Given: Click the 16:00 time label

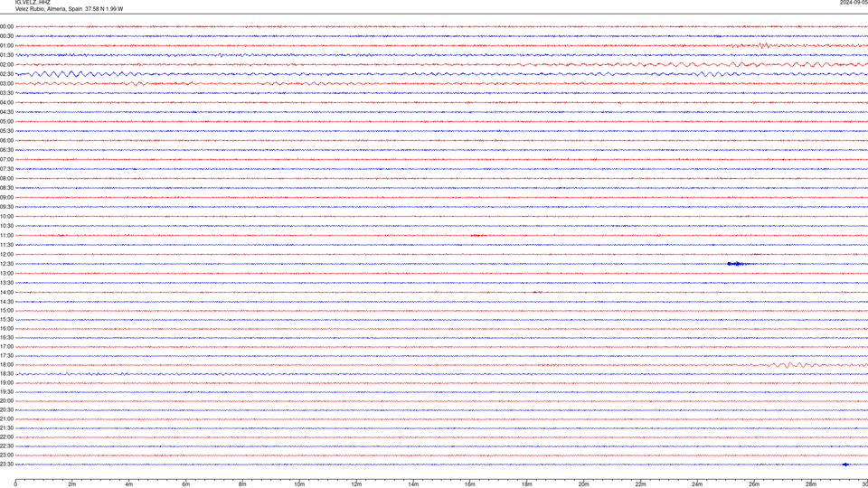Looking at the screenshot, I should 6,328.
